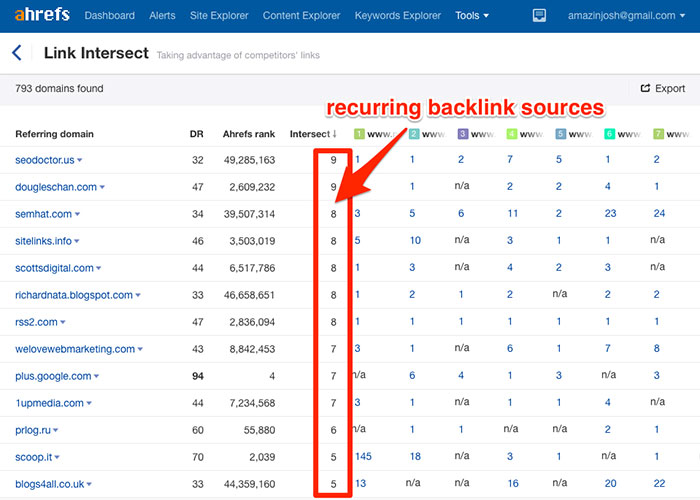700x500 pixels.
Task: Open the 1upmedia.com domain link
Action: pyautogui.click(x=50, y=403)
